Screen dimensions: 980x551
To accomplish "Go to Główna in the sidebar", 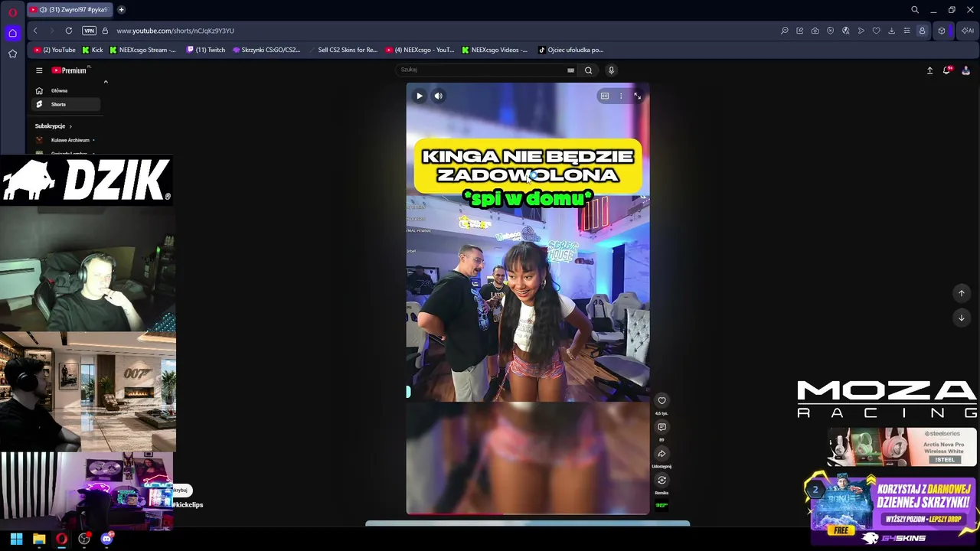I will (x=58, y=90).
